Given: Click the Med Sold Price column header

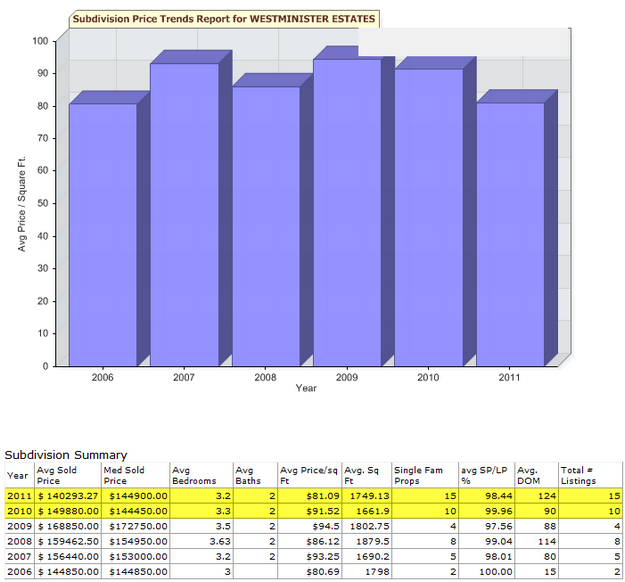Looking at the screenshot, I should (136, 475).
